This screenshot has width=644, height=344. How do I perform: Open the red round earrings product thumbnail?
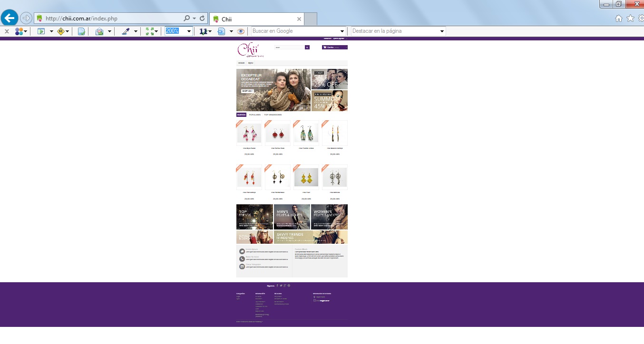[278, 133]
